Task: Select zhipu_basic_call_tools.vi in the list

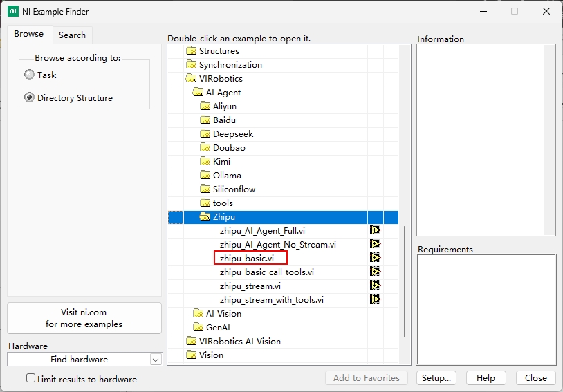Action: coord(266,272)
